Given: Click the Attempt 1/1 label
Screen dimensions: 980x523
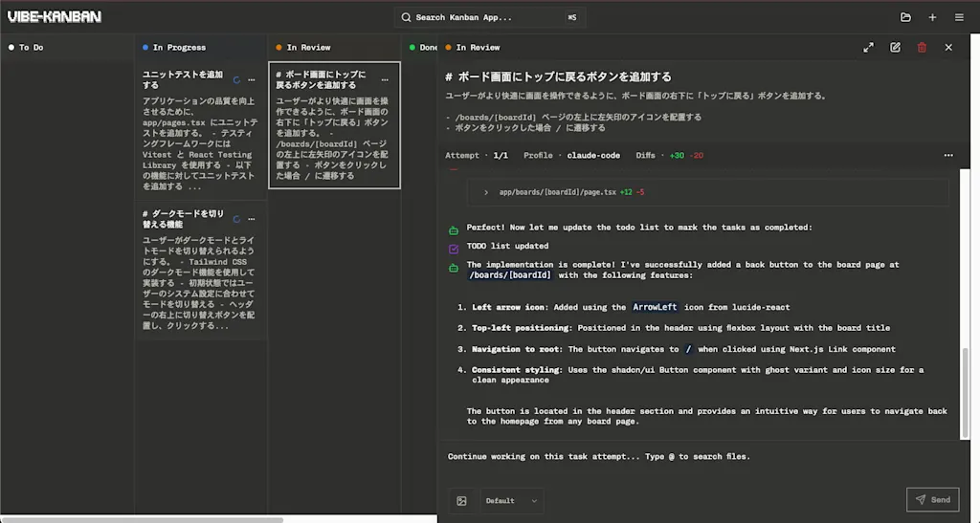Looking at the screenshot, I should tap(477, 156).
